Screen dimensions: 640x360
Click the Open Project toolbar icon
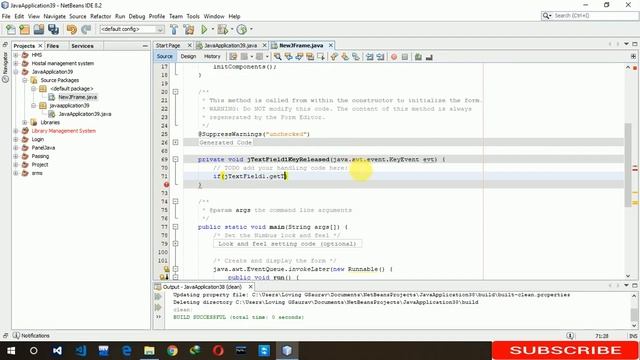39,29
